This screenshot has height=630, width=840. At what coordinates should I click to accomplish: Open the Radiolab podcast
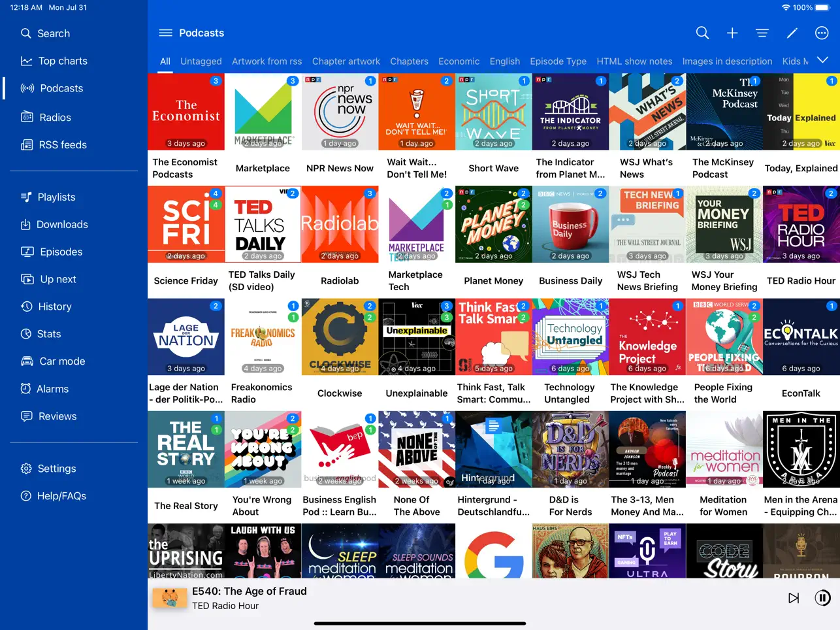pyautogui.click(x=340, y=224)
